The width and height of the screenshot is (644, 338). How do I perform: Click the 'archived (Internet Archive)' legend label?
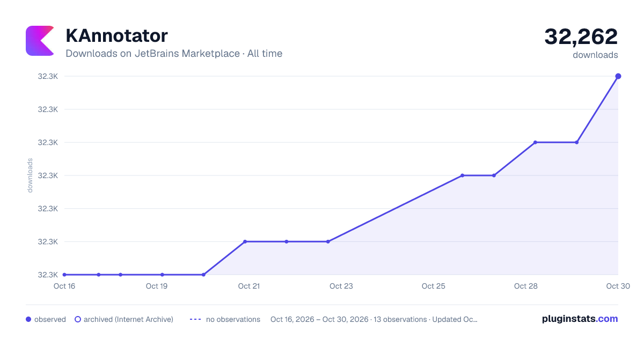point(128,319)
